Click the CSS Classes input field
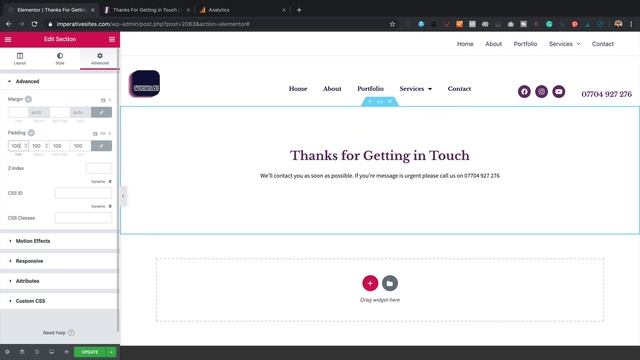Image resolution: width=640 pixels, height=360 pixels. click(x=83, y=218)
